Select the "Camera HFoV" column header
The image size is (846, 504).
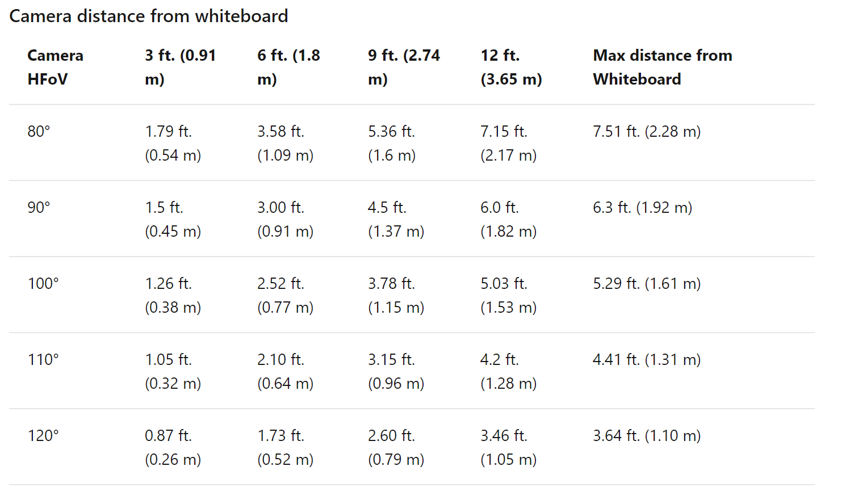tap(55, 67)
